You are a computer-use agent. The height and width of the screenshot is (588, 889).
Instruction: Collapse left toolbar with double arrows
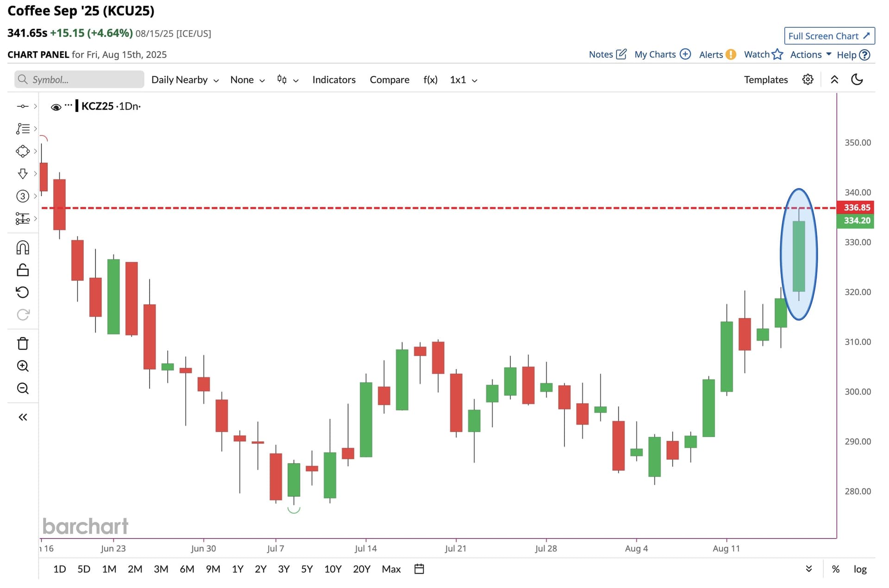[x=23, y=417]
